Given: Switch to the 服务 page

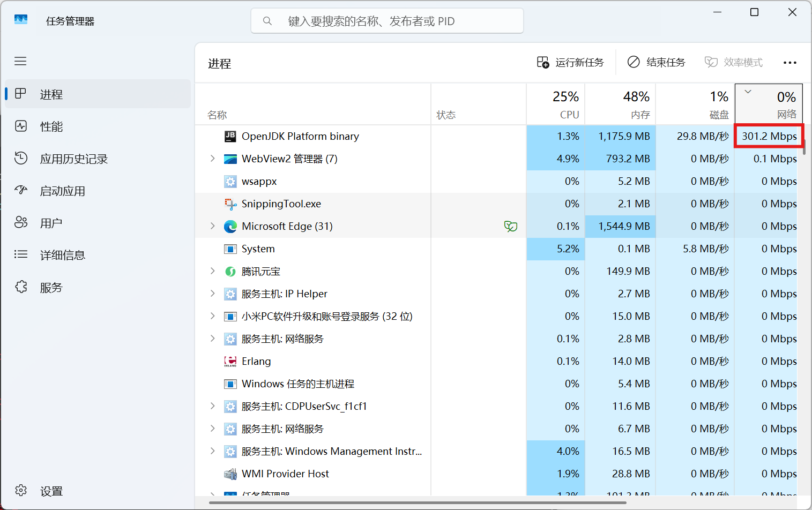Looking at the screenshot, I should [x=98, y=287].
